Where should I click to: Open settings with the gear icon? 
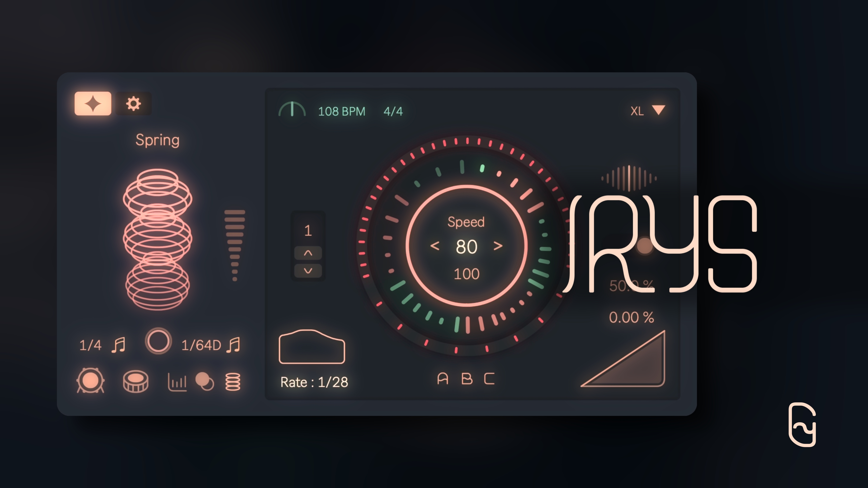point(133,103)
